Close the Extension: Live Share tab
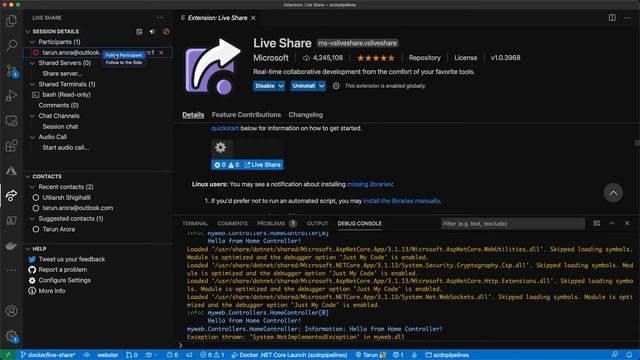Screen dimensions: 640x360 coord(253,18)
